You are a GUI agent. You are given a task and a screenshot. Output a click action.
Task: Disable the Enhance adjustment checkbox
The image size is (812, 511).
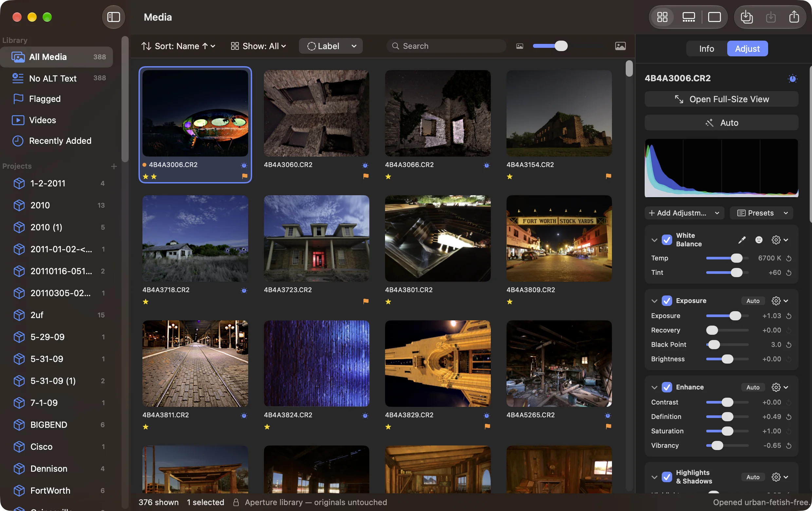pos(667,387)
